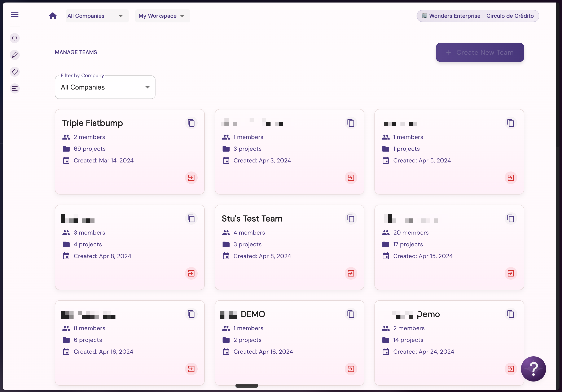Copy the Triple Fistbump team

[x=191, y=123]
